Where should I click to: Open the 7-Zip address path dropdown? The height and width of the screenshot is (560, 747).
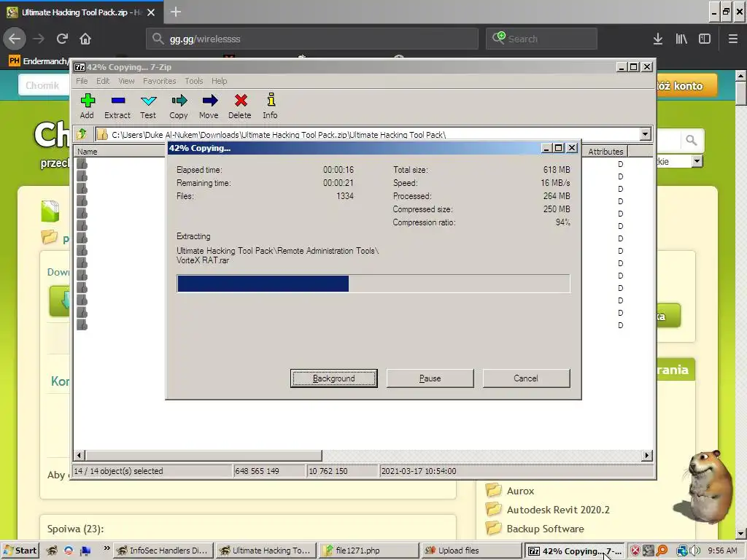pos(645,134)
